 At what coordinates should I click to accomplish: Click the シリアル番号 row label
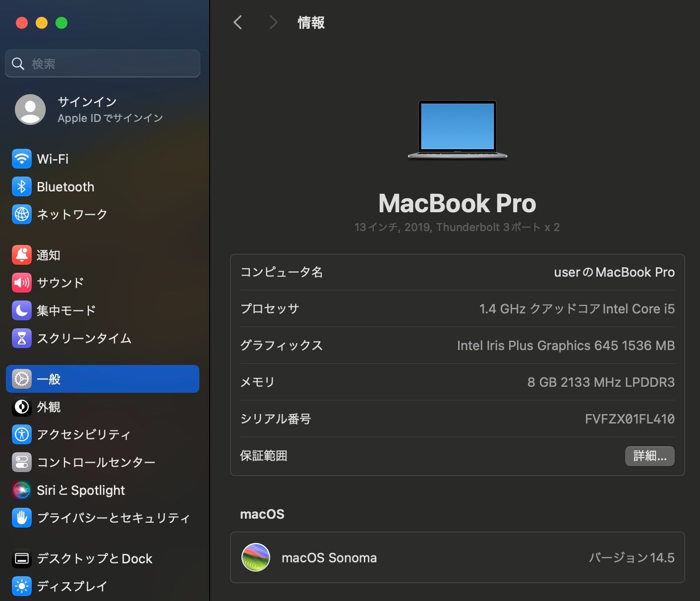[x=276, y=419]
